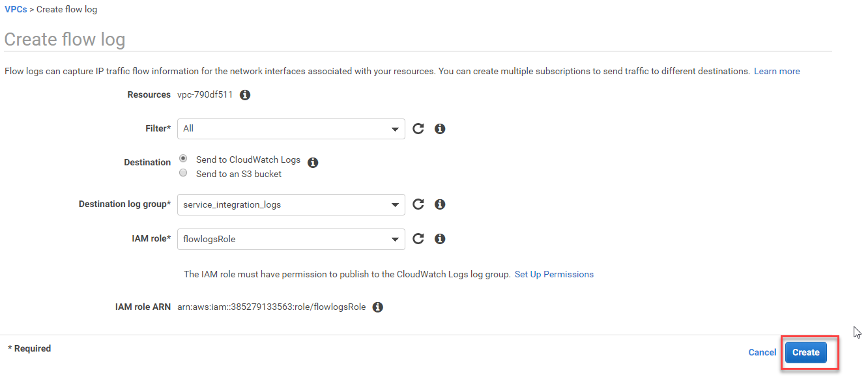Go to VPCs in the breadcrumb

click(x=16, y=10)
